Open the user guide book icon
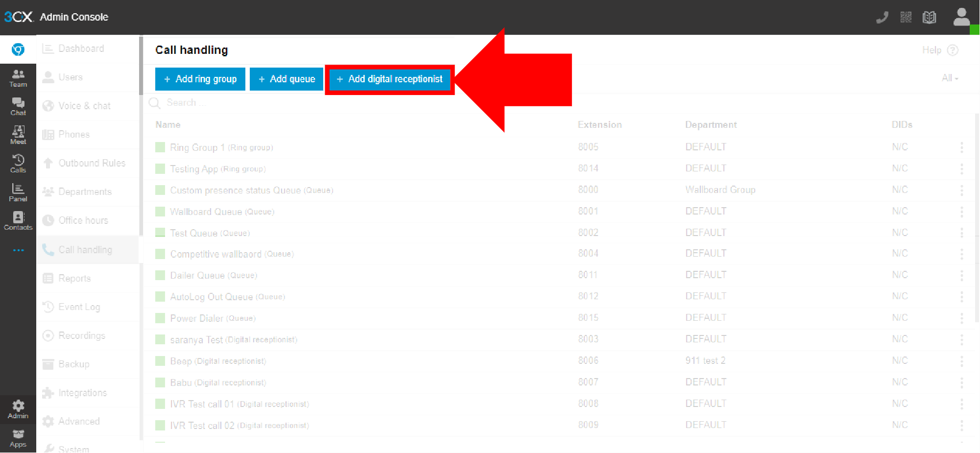980x453 pixels. 929,18
